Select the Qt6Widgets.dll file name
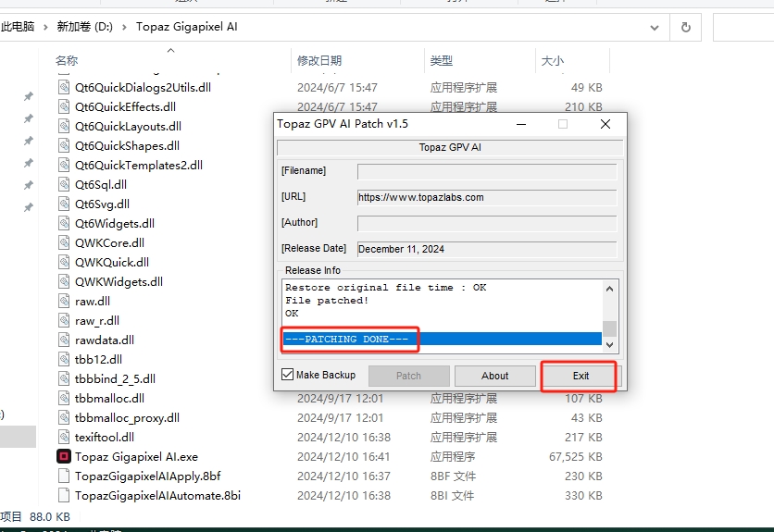774x532 pixels. tap(115, 224)
